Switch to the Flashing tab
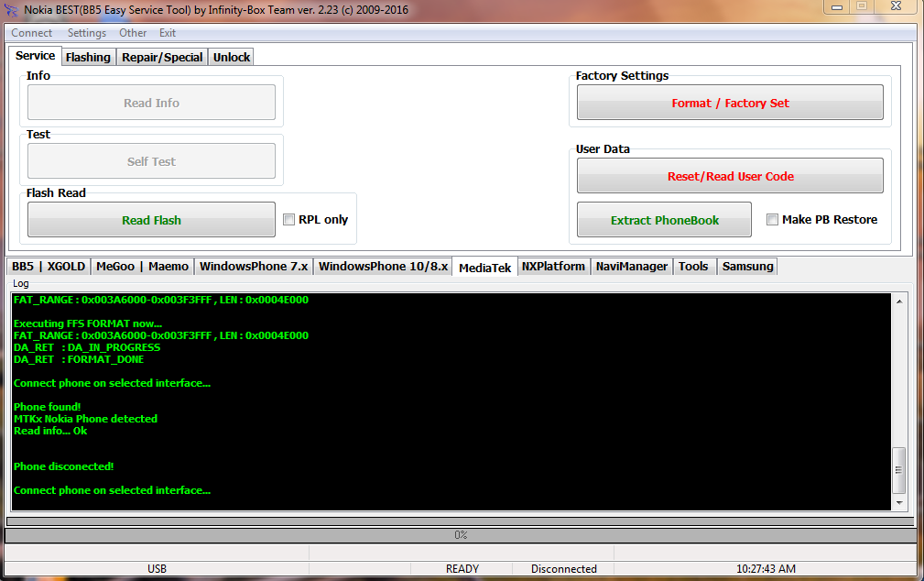The image size is (924, 581). [88, 57]
